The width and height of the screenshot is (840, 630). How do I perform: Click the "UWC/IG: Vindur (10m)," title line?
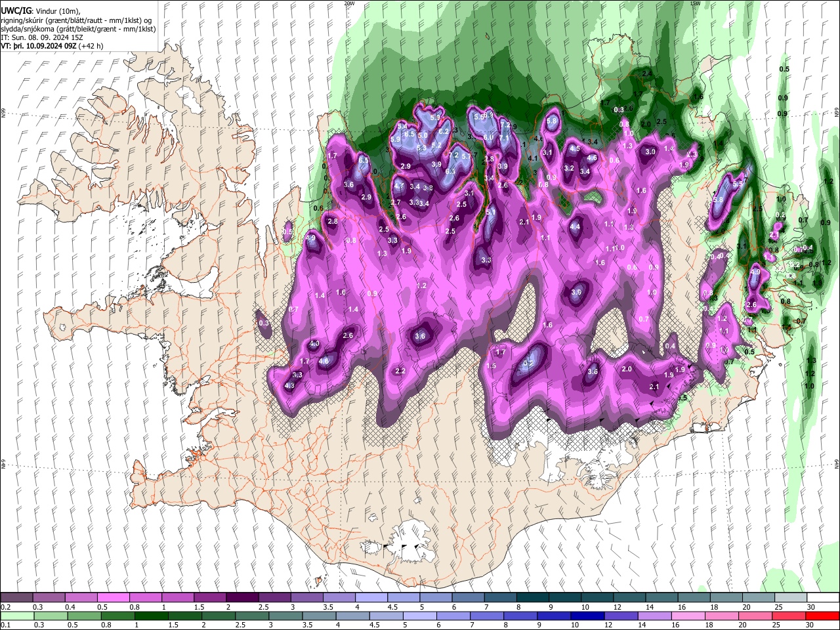tap(41, 11)
